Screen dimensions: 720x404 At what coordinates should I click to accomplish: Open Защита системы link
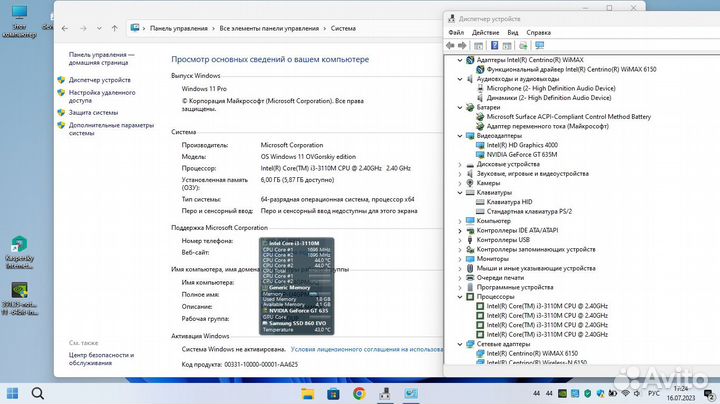[93, 112]
